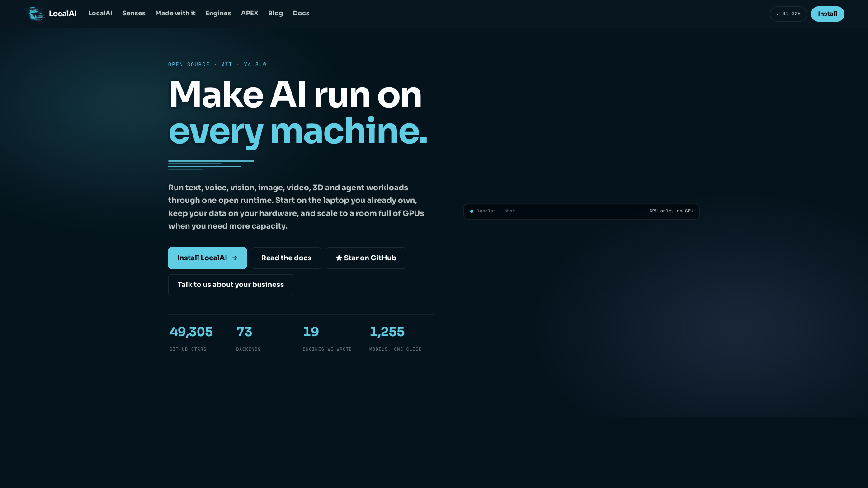Click the 'CPU only, no GPU' label

pyautogui.click(x=671, y=211)
